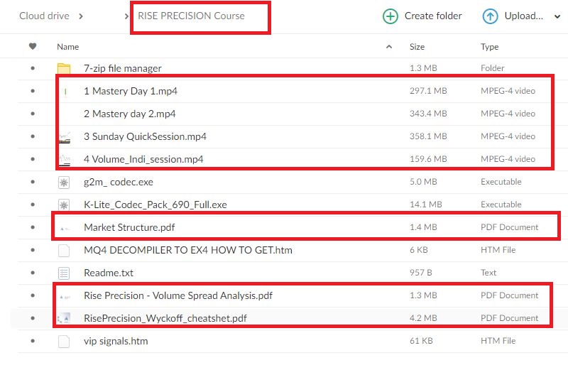Click thumbnail of 1 Mastery Day 1.mp4
This screenshot has height=392, width=568.
tap(65, 92)
